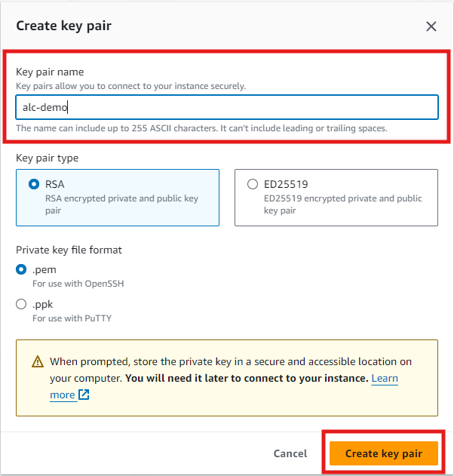Click the ED25519 encrypted key pair description
Screen dimensions: 454x476
click(x=342, y=204)
